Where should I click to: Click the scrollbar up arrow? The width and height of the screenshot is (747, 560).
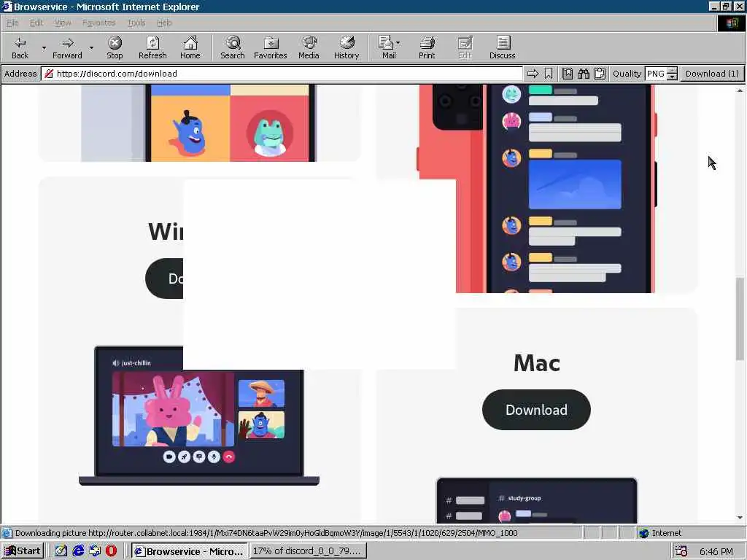coord(740,90)
